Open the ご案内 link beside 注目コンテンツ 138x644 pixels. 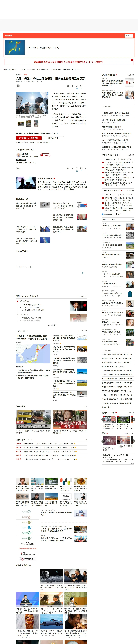click(132, 219)
